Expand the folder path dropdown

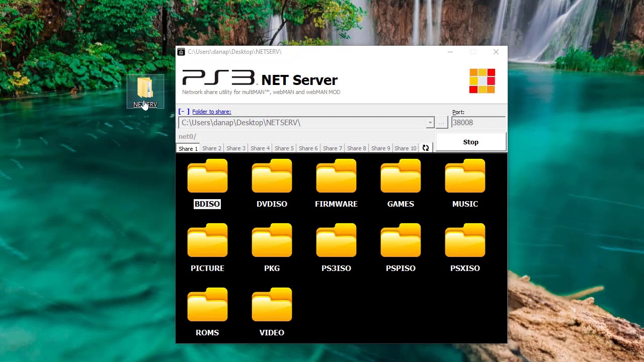pos(430,123)
